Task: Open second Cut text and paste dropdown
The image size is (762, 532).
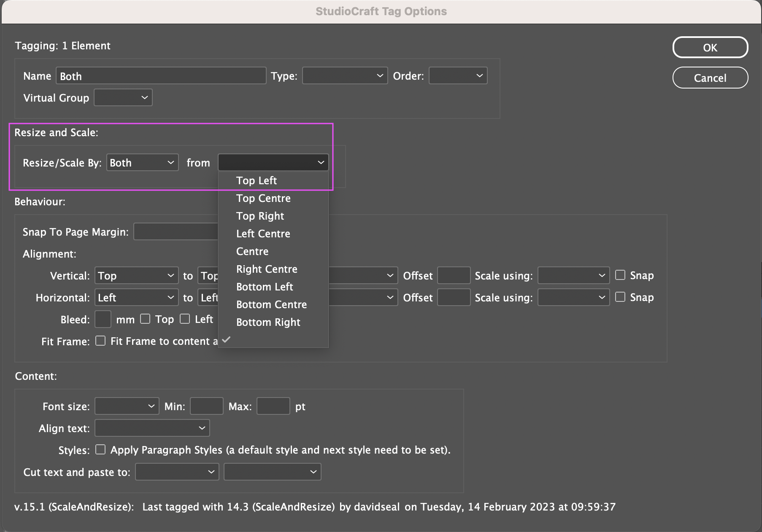Action: [x=272, y=472]
